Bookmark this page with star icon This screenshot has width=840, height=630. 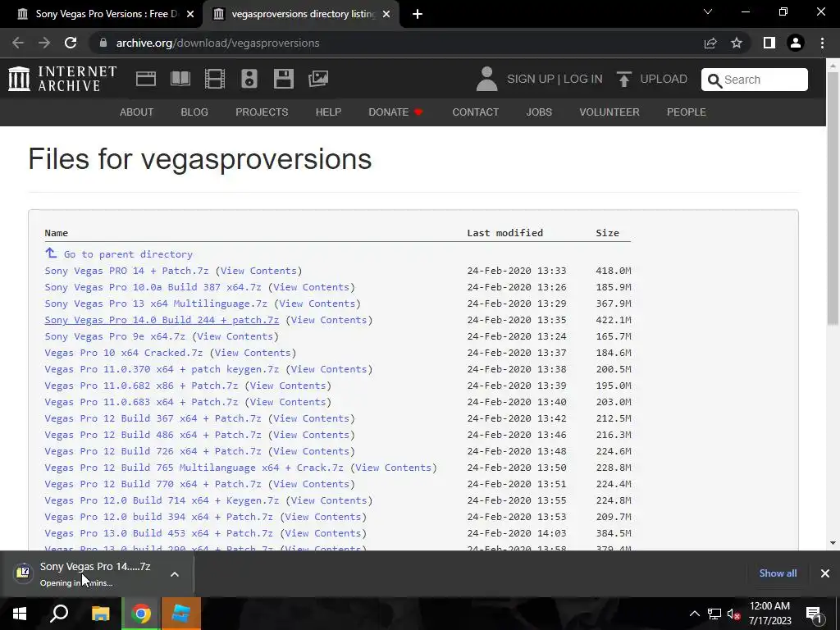point(737,43)
